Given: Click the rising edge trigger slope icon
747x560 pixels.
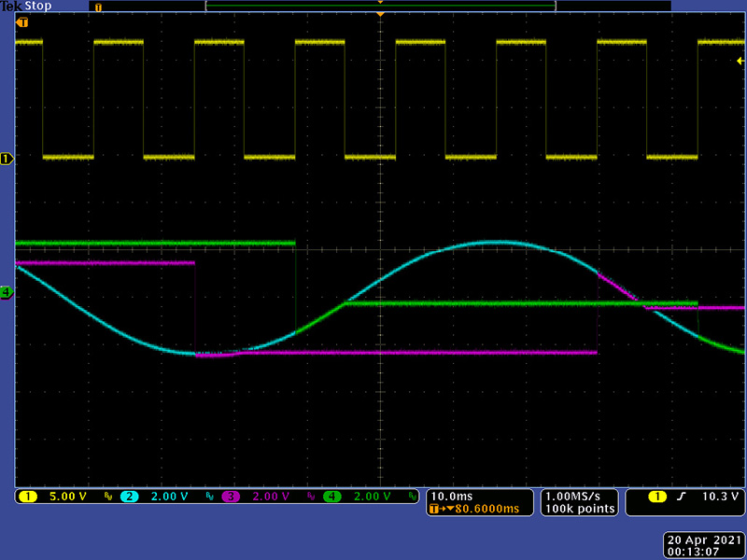Looking at the screenshot, I should click(x=682, y=497).
